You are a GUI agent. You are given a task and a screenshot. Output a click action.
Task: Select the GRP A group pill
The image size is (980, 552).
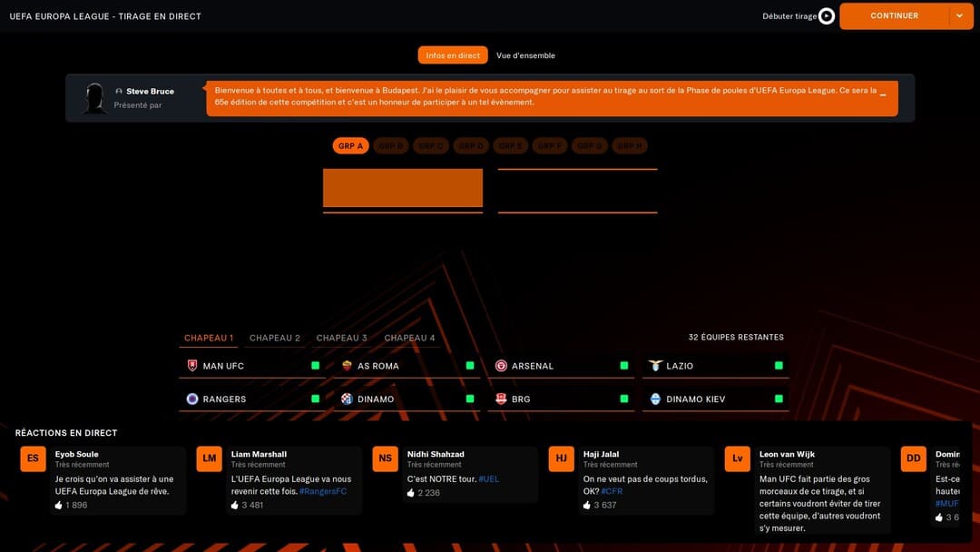350,146
